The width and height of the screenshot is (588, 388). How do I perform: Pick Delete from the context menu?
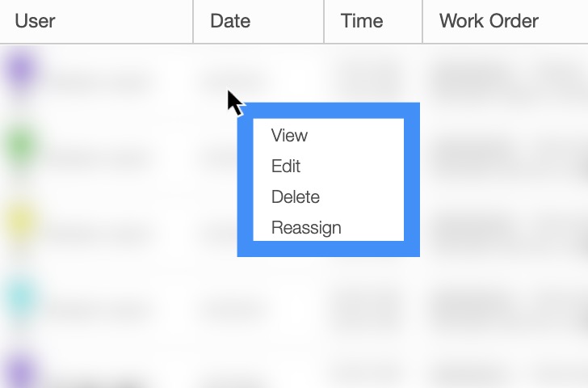(x=296, y=197)
